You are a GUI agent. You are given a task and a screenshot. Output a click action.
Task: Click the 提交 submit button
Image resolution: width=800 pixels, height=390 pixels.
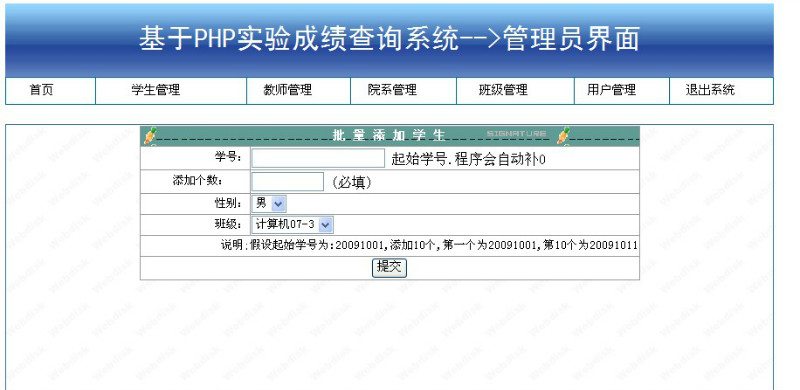coord(389,267)
